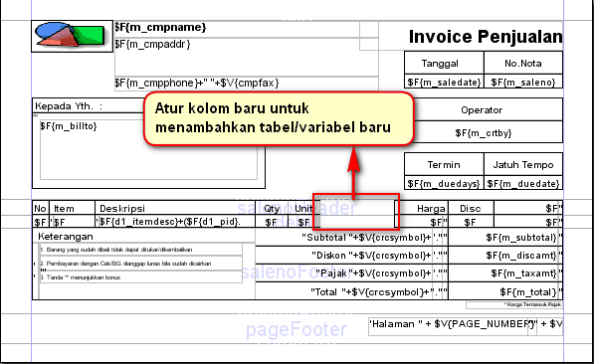594x364 pixels.
Task: Select the $F{m_total} field
Action: (505, 291)
